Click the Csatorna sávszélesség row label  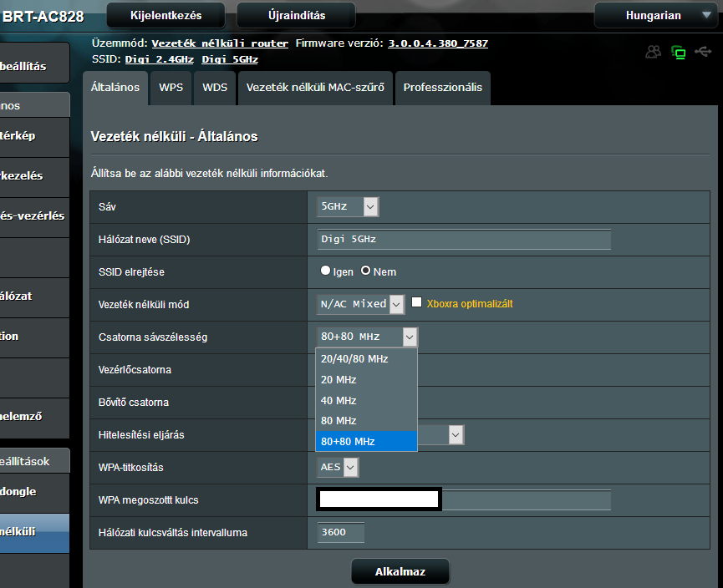pyautogui.click(x=153, y=337)
